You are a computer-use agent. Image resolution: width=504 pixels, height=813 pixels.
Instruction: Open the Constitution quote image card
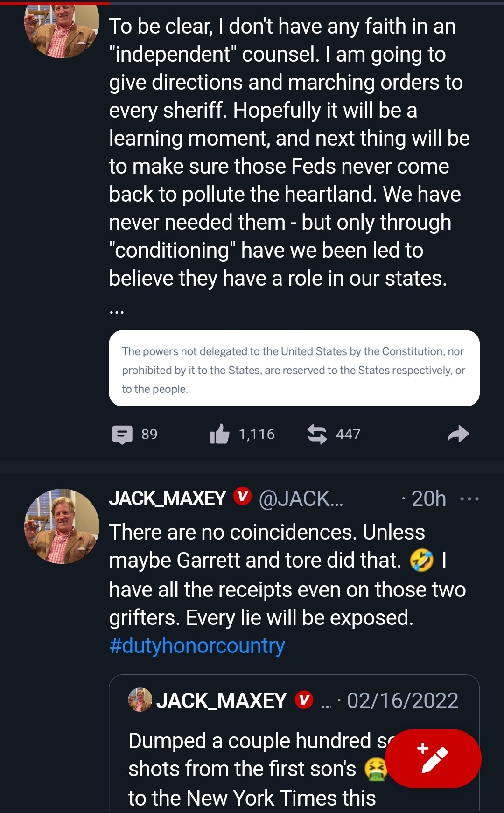pos(294,369)
